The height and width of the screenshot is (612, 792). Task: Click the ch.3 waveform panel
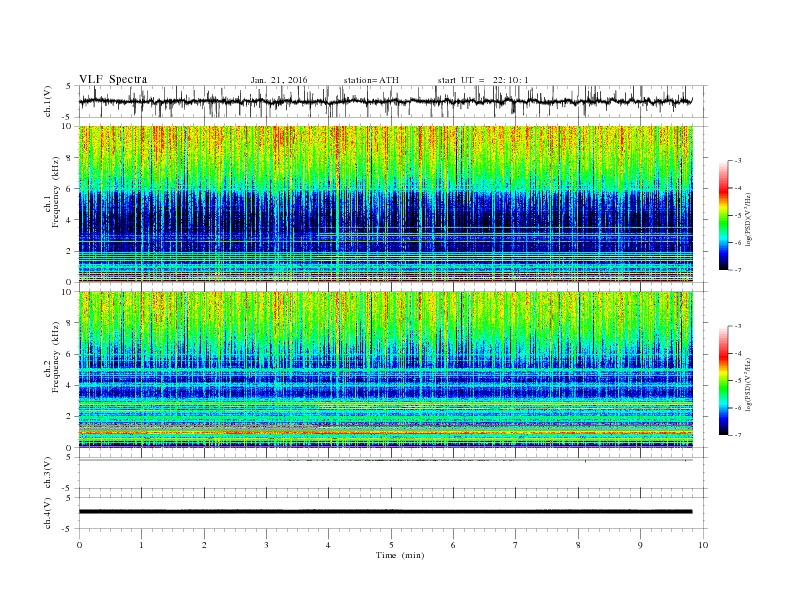coord(393,473)
